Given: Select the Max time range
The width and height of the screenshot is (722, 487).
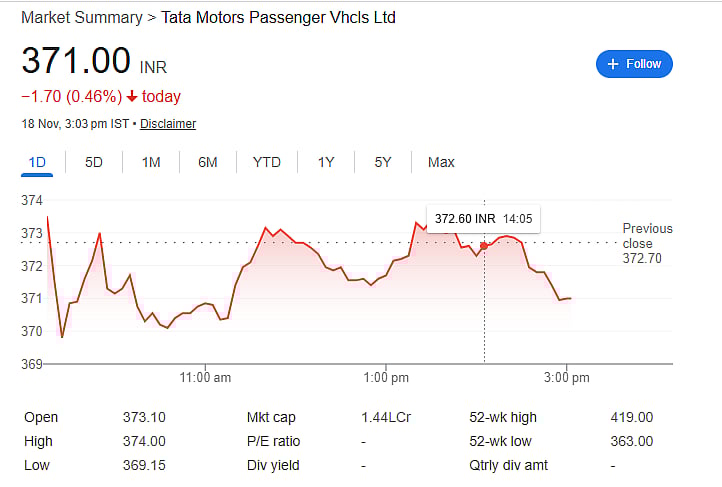Looking at the screenshot, I should 441,162.
